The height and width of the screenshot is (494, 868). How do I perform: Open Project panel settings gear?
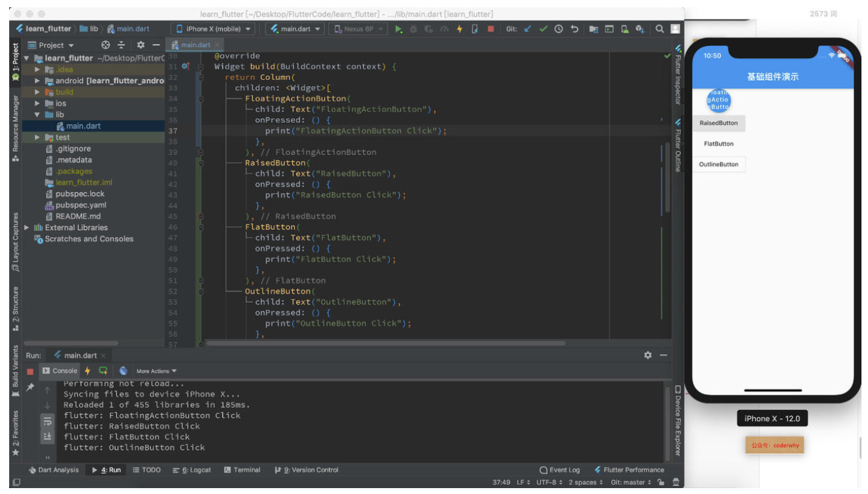click(141, 45)
